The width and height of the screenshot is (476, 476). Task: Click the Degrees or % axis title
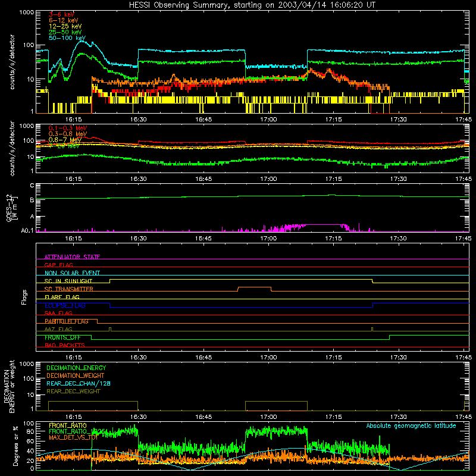15,446
